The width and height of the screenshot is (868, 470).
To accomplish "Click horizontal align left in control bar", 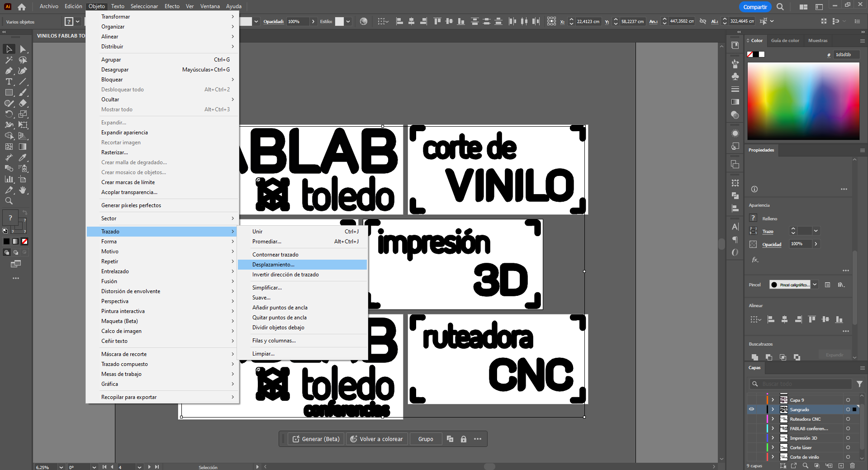I will tap(399, 21).
